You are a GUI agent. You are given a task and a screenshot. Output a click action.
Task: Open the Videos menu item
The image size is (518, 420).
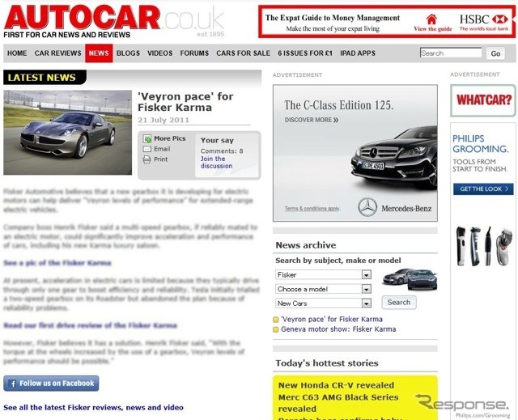point(160,53)
